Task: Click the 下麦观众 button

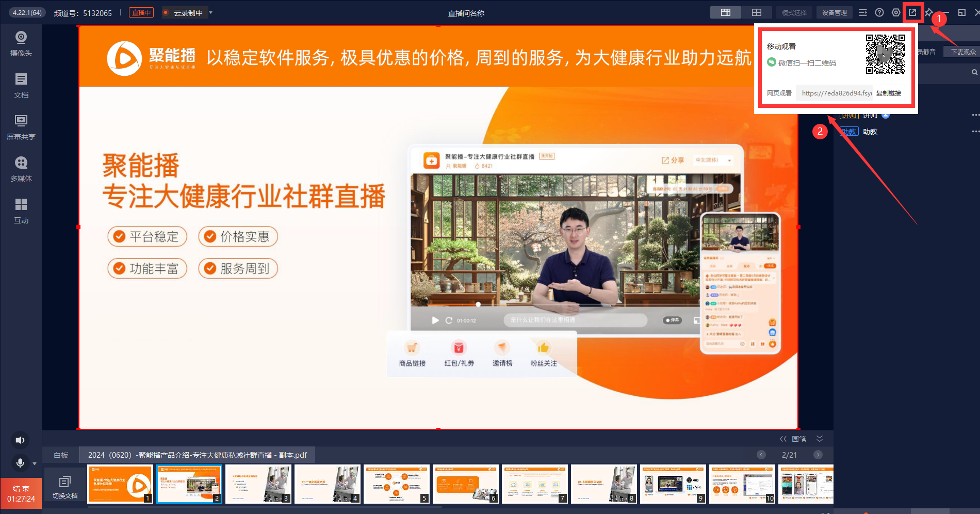Action: [963, 52]
